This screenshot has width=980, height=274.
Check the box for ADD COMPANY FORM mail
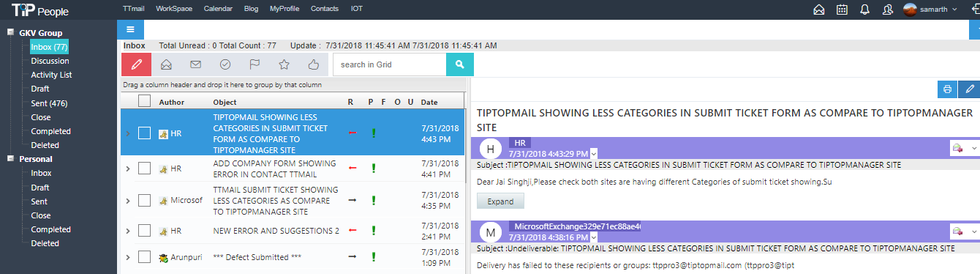145,169
